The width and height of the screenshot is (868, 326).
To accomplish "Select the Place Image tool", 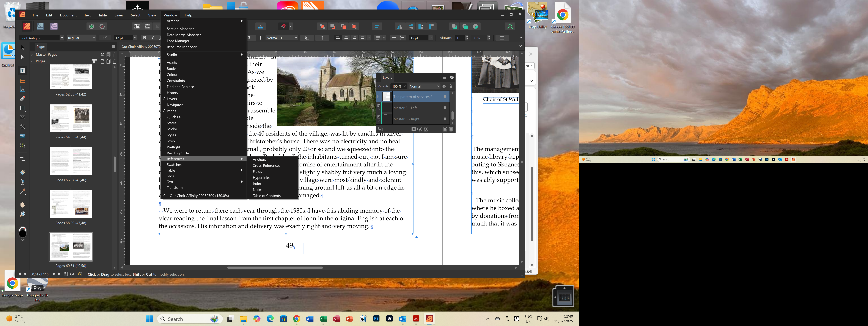I will point(23,136).
